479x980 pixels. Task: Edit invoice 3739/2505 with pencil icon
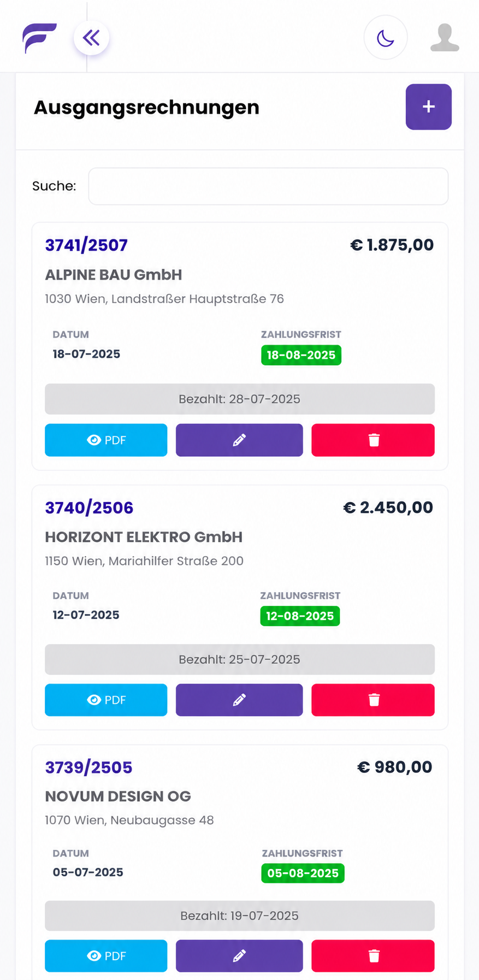pyautogui.click(x=239, y=955)
